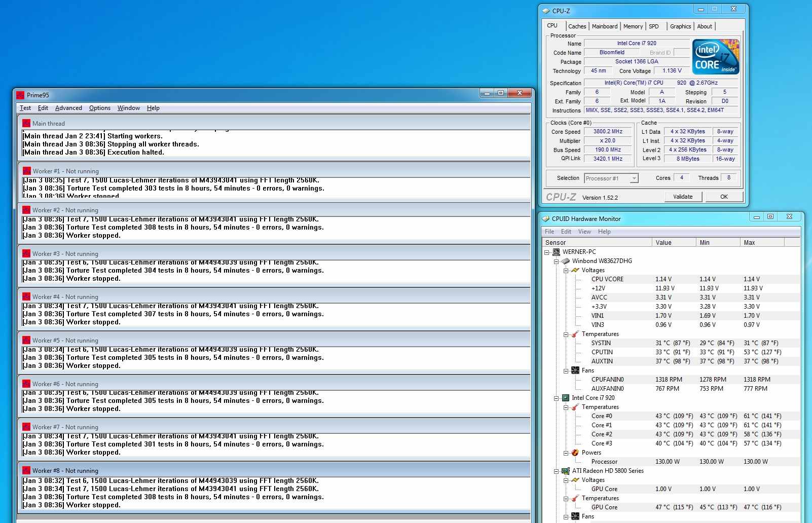Click the Intel Core i7 920 Temperatures icon
Viewport: 812px width, 523px height.
(575, 407)
